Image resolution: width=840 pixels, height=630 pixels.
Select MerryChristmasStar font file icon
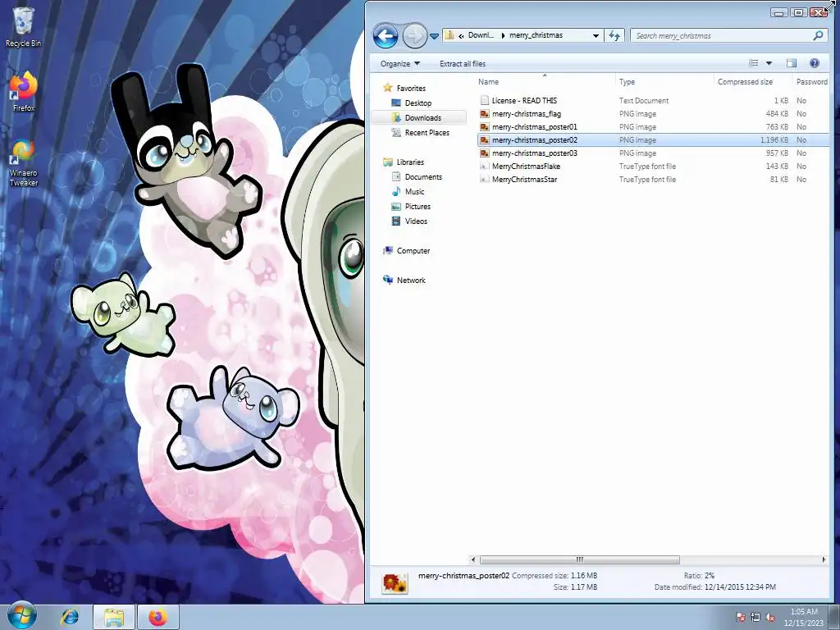tap(484, 179)
